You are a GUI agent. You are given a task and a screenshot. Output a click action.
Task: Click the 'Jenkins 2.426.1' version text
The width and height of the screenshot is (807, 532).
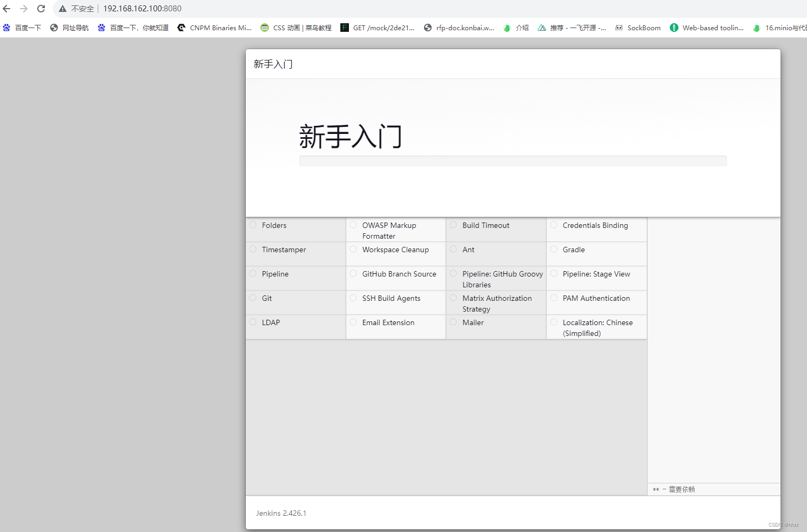click(x=281, y=513)
